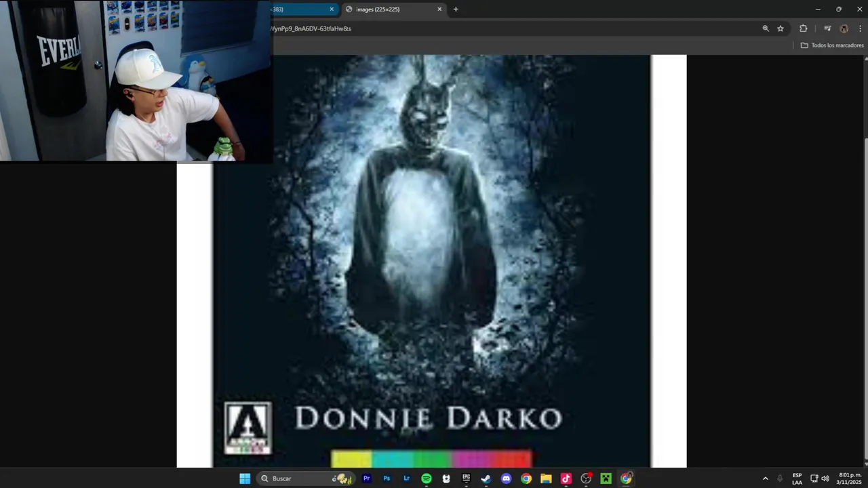Screen dimensions: 868x488
Task: Click the microphone tray icon
Action: [780, 479]
